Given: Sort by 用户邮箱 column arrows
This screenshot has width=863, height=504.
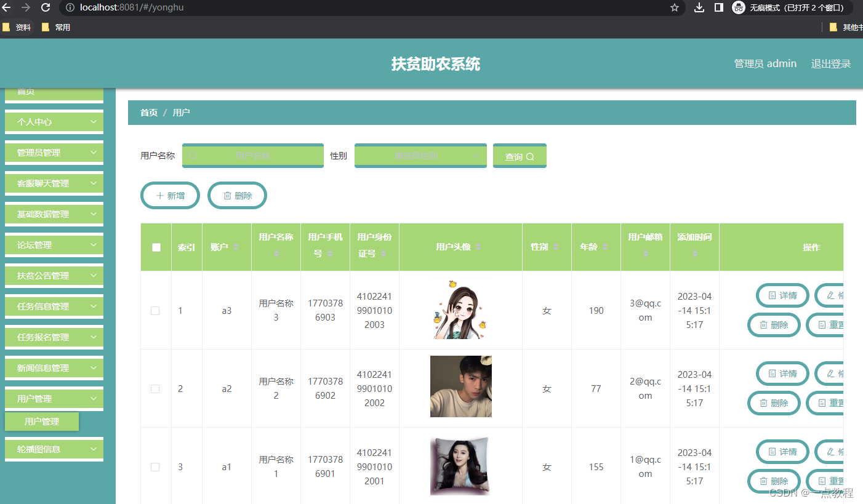Looking at the screenshot, I should pos(645,253).
